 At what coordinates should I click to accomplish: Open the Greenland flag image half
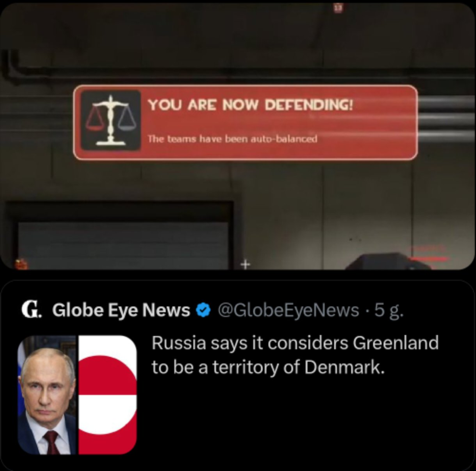click(x=107, y=395)
